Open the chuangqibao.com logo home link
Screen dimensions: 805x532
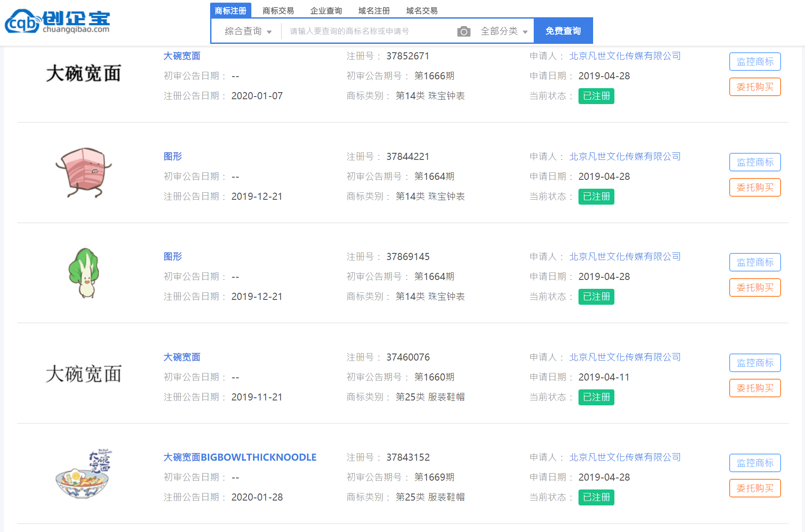58,22
